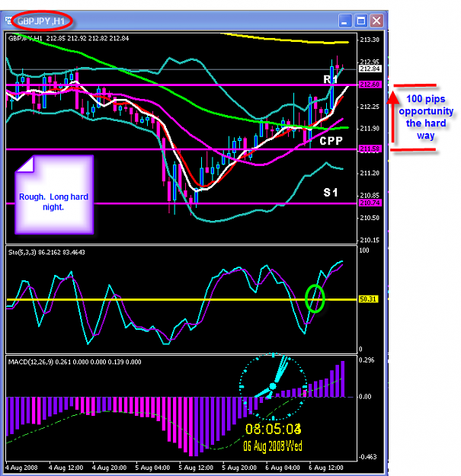
Task: Click the 4 Aug 2008 time axis label
Action: coord(21,468)
